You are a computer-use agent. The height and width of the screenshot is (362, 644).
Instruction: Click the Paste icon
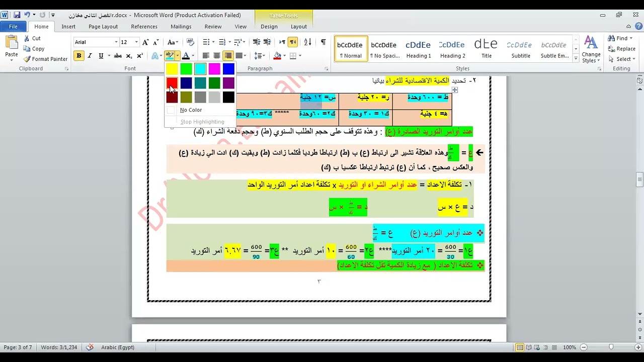click(12, 43)
